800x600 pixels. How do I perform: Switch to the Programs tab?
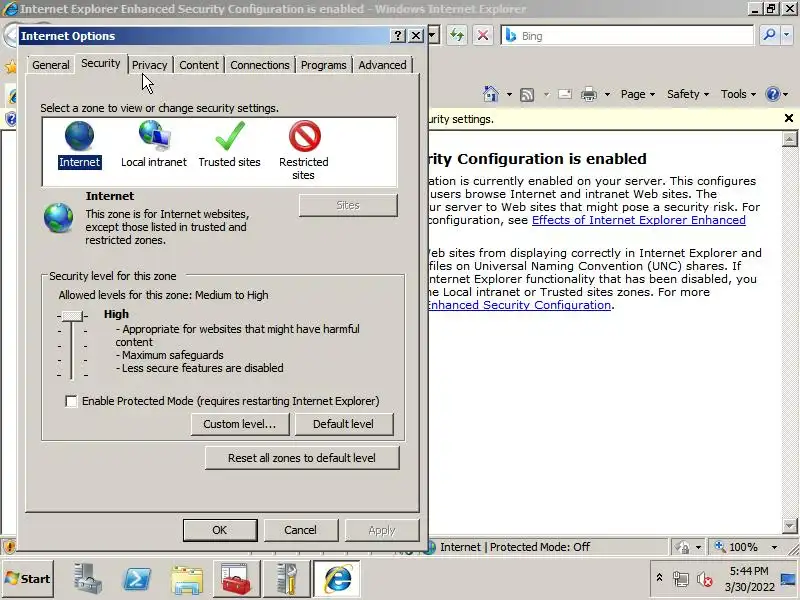point(323,65)
